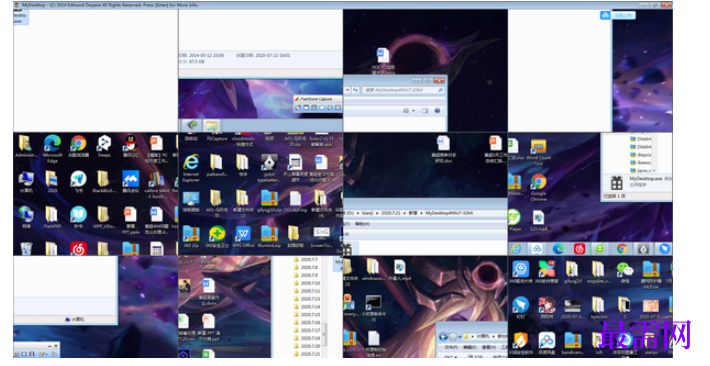Click the back arrow in bottom explorer window
Viewport: 710px width, 366px height.
click(x=443, y=337)
